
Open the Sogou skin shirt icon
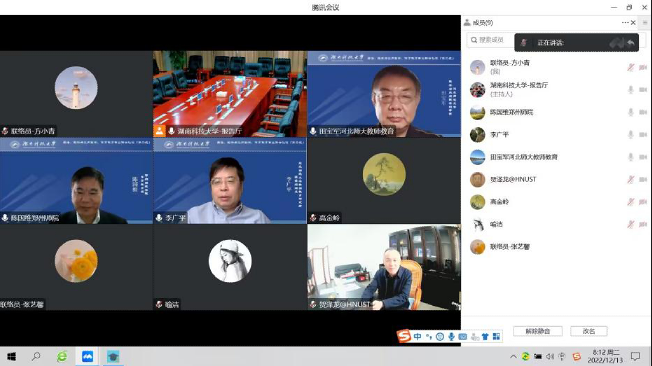[x=485, y=336]
